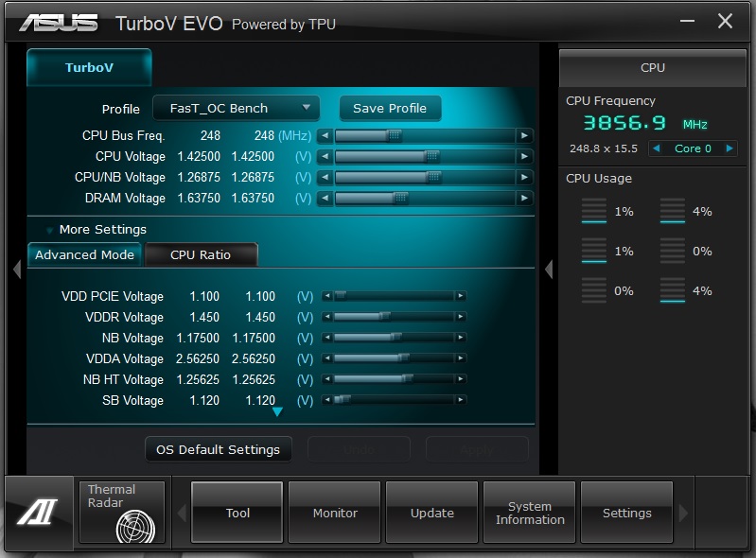
Task: Increase DRAM Voltage with right arrow
Action: click(x=524, y=198)
